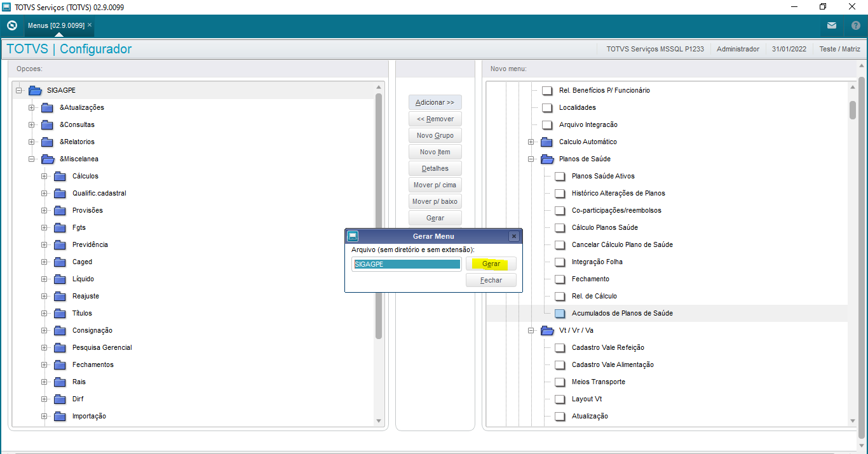Select the Meios Transporte menu item
Screen dimensions: 868x454
click(x=598, y=382)
